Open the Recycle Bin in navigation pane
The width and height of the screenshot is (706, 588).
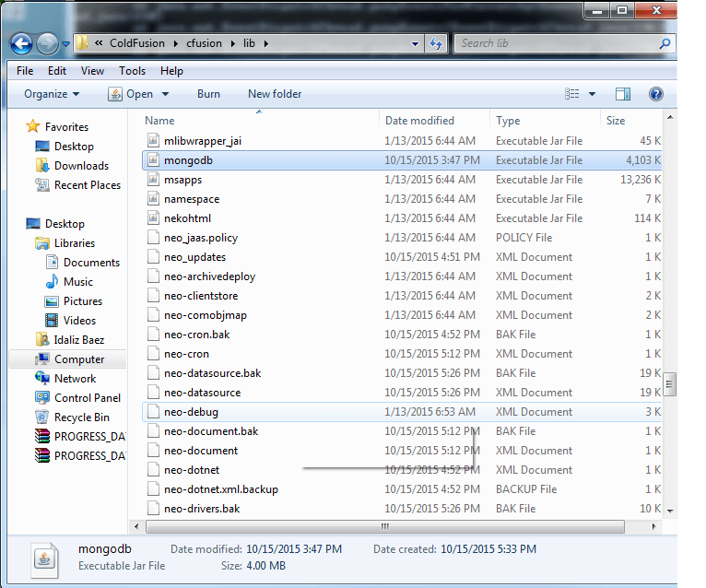click(x=42, y=417)
